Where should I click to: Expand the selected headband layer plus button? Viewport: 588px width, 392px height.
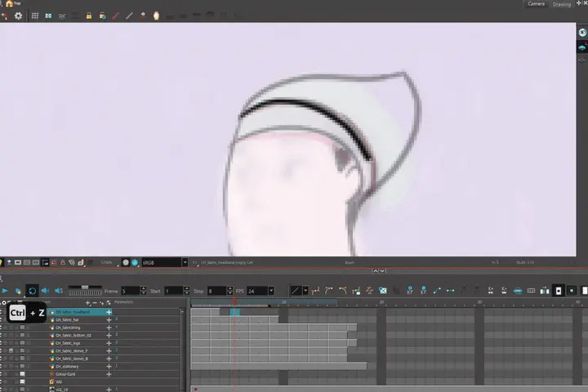coord(109,312)
